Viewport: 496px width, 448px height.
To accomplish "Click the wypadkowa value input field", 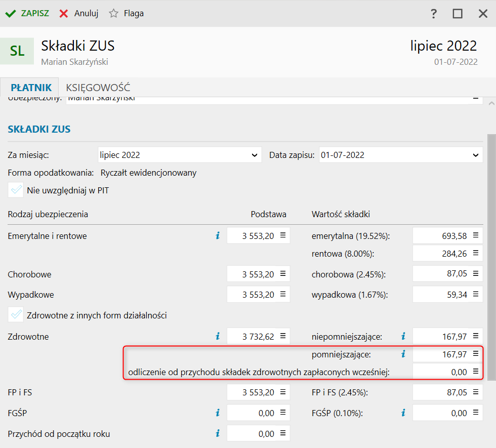I will coord(441,295).
